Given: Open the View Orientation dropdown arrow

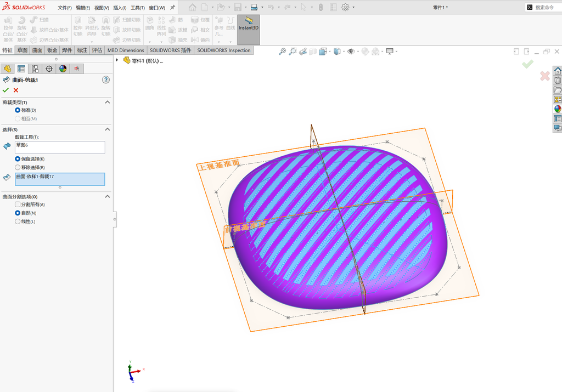Looking at the screenshot, I should click(330, 52).
